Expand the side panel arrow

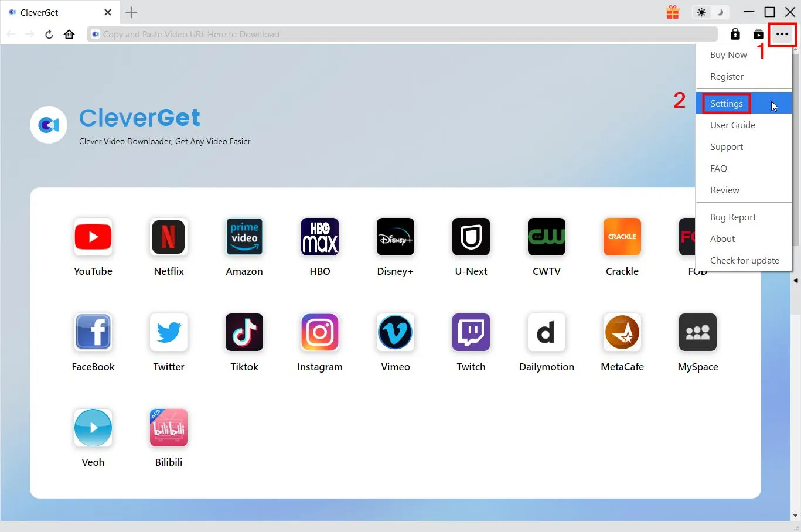pos(795,281)
